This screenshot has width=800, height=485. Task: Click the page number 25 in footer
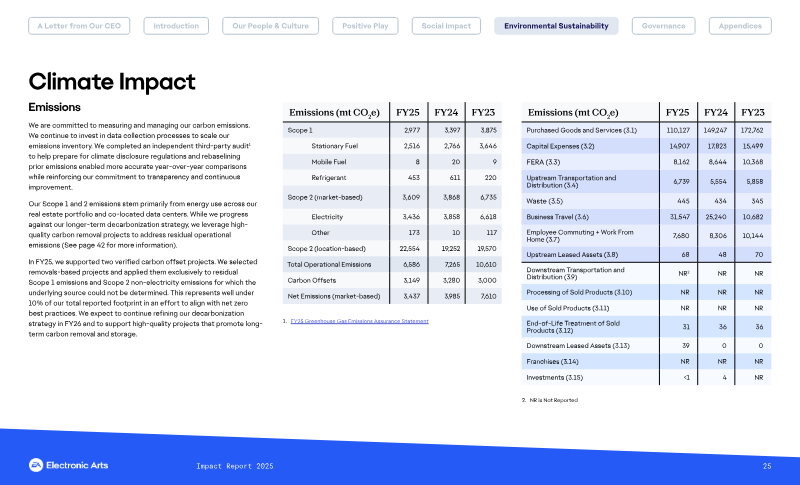pyautogui.click(x=767, y=466)
